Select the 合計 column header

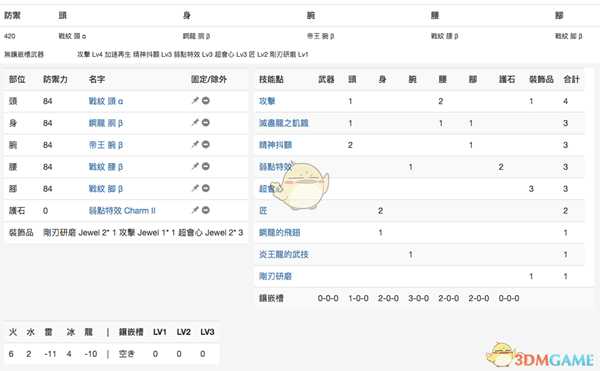click(x=571, y=79)
